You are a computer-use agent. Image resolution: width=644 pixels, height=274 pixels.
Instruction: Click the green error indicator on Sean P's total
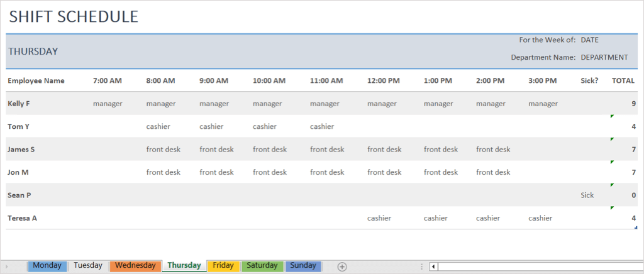611,185
